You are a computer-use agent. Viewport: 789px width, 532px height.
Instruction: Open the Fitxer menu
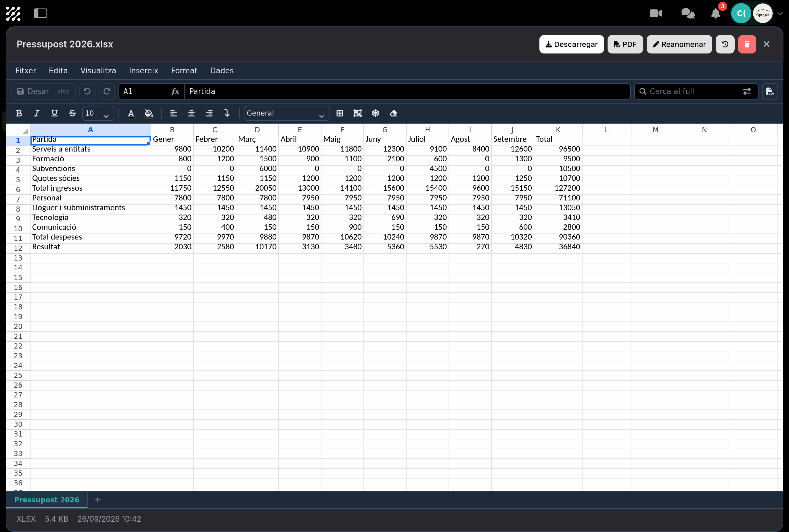pos(26,70)
